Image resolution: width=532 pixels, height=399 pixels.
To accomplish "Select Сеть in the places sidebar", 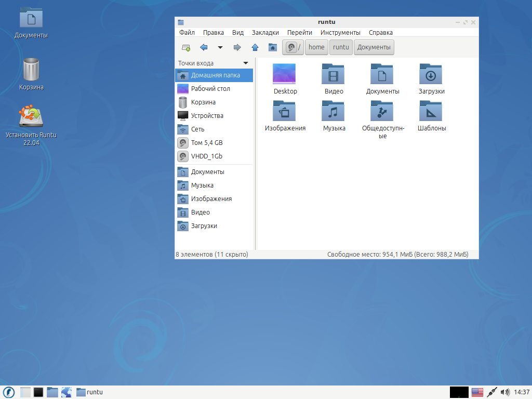I will point(197,129).
